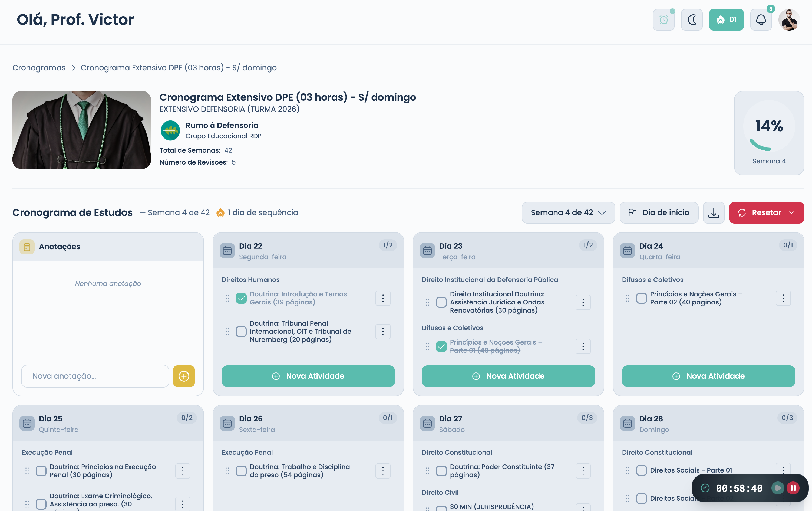This screenshot has height=511, width=812.
Task: Open options menu for Introdução e Temas Gerais
Action: coord(383,298)
